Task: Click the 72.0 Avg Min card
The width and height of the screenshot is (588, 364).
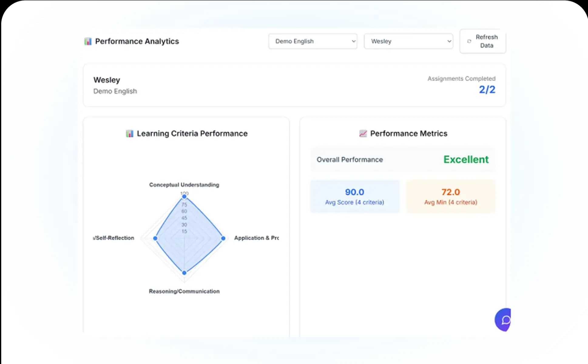Action: click(451, 196)
